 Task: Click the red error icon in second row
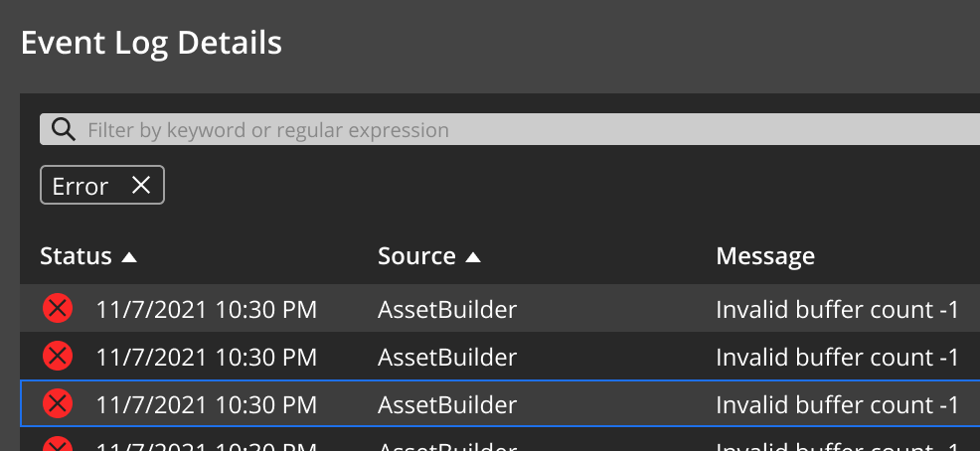(58, 356)
